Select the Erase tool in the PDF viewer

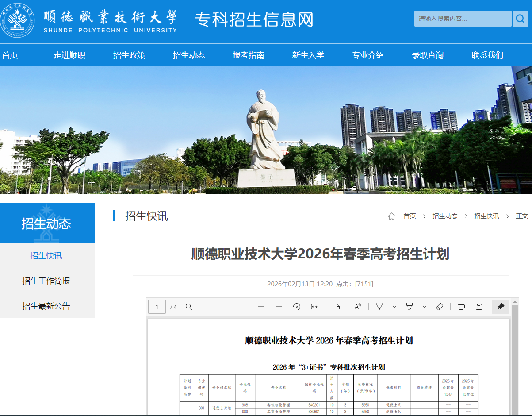pyautogui.click(x=439, y=306)
